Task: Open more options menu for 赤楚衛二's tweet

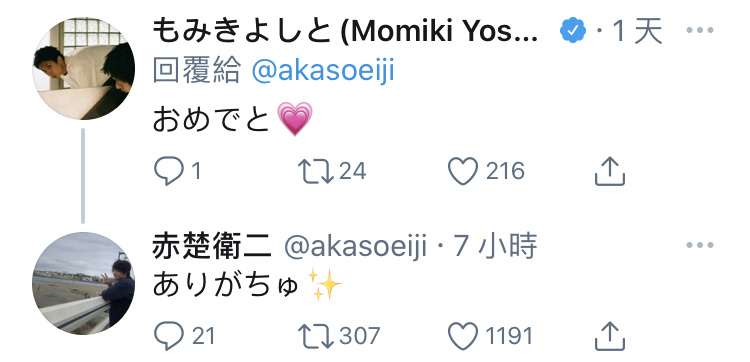Action: [x=700, y=245]
